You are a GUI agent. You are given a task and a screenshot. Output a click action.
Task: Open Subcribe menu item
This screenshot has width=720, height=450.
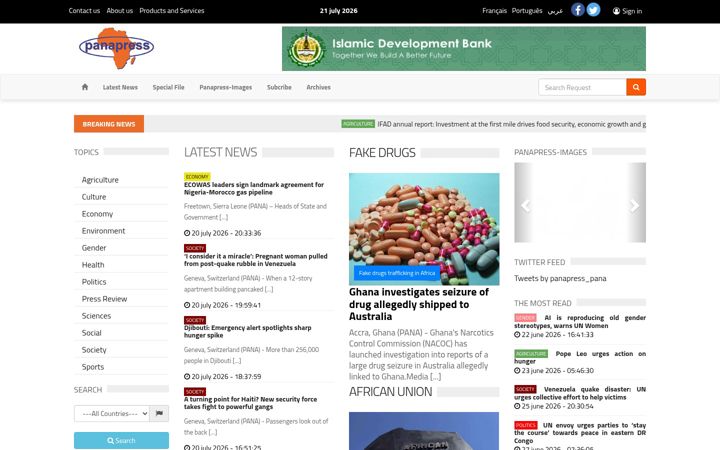[x=279, y=87]
